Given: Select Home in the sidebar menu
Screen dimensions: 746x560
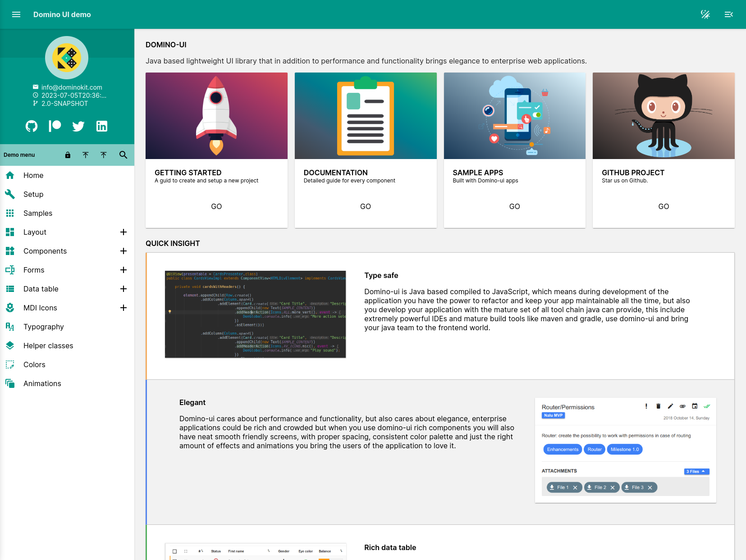Looking at the screenshot, I should [x=33, y=175].
